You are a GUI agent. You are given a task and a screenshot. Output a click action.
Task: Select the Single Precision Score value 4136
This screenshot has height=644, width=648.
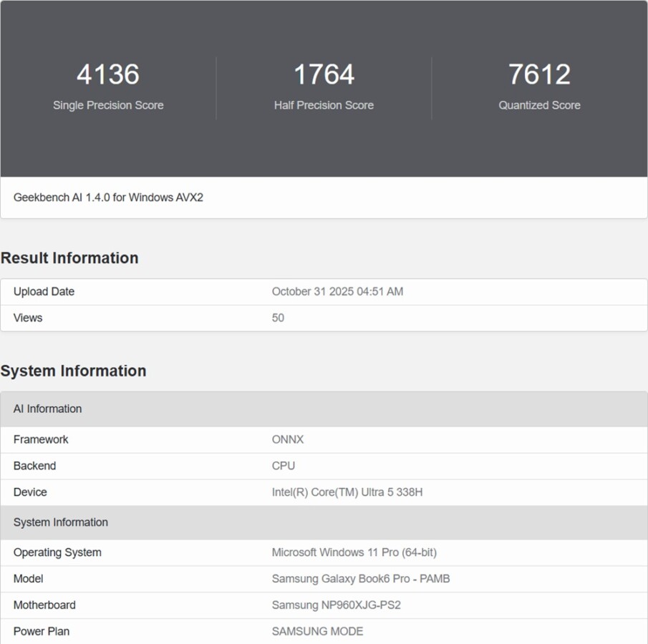click(x=108, y=74)
